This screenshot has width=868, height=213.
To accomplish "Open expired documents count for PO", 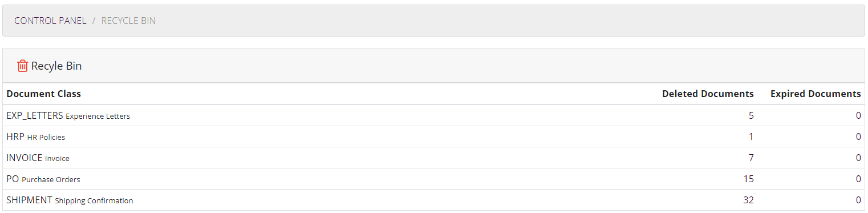I will point(858,179).
